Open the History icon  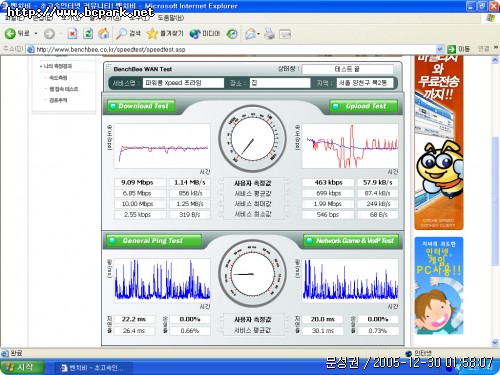(232, 34)
